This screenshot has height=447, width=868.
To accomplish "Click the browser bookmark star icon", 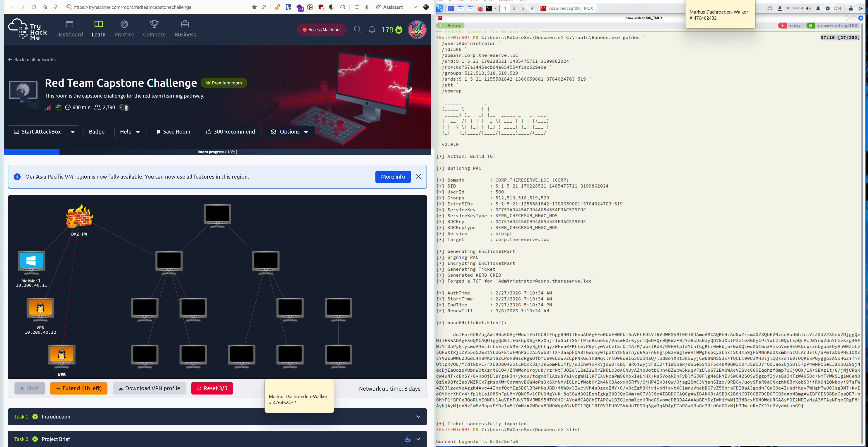I will 254,7.
